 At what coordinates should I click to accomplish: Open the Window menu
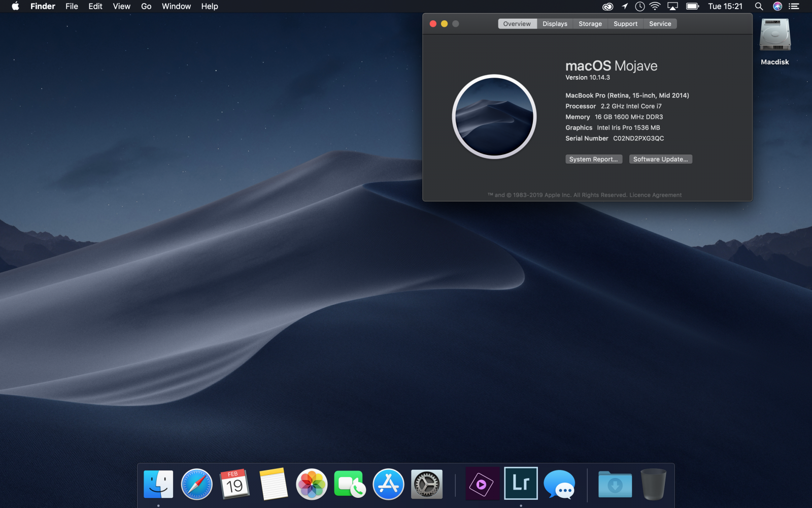coord(176,6)
